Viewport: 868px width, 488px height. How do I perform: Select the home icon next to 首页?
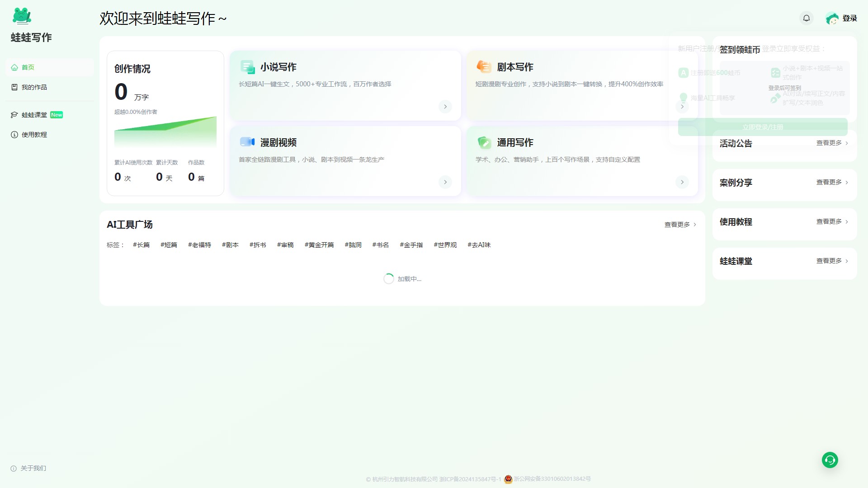[14, 67]
